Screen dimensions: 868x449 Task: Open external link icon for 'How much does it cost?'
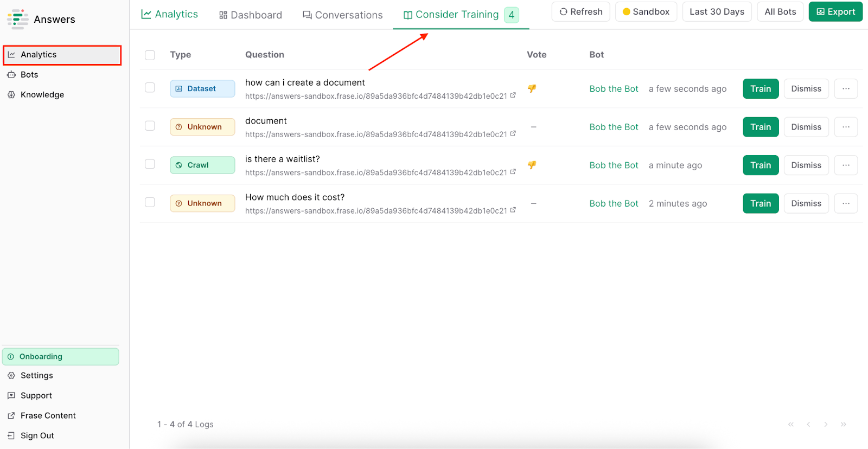(513, 210)
